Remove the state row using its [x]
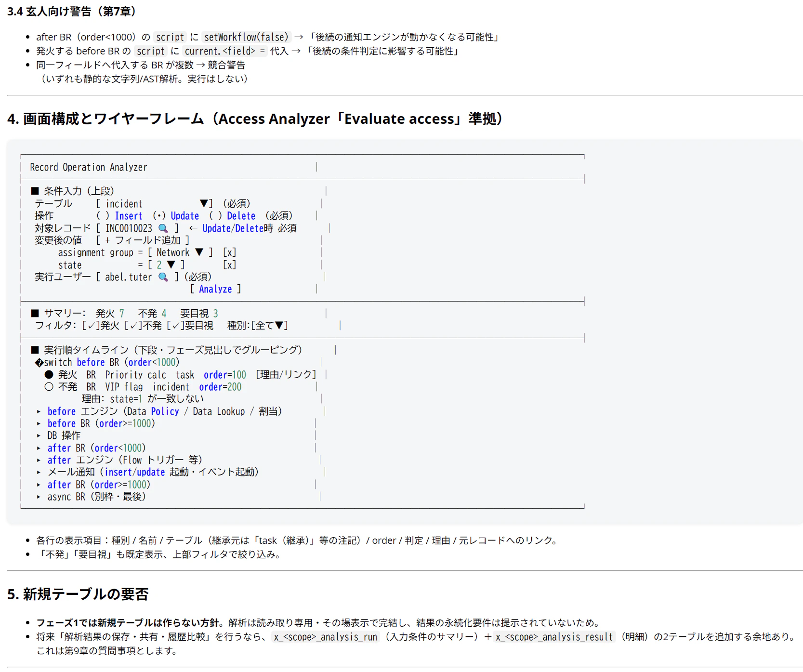This screenshot has width=803, height=672. tap(230, 265)
